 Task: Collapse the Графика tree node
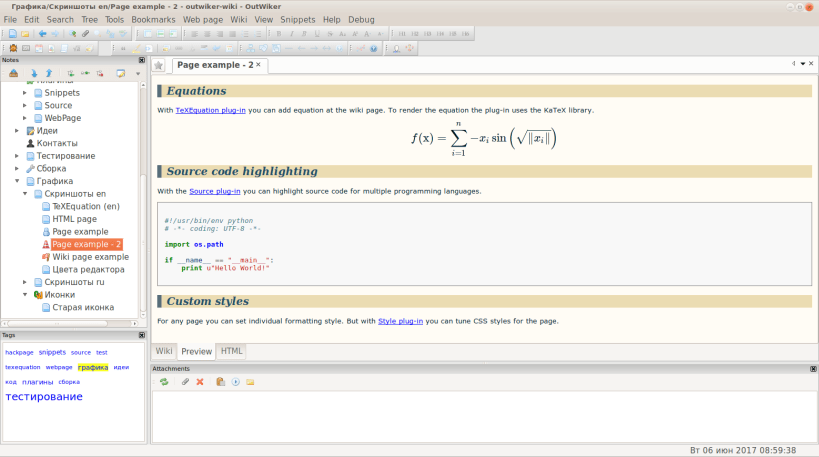click(17, 181)
